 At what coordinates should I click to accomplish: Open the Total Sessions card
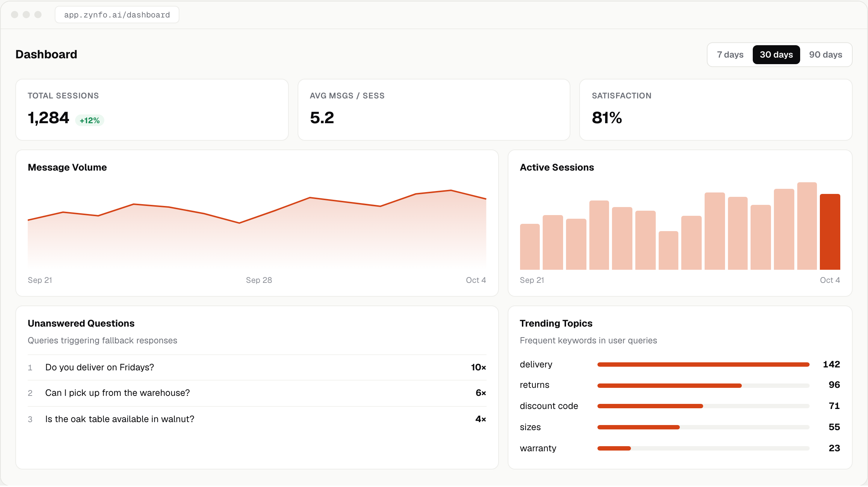tap(152, 110)
